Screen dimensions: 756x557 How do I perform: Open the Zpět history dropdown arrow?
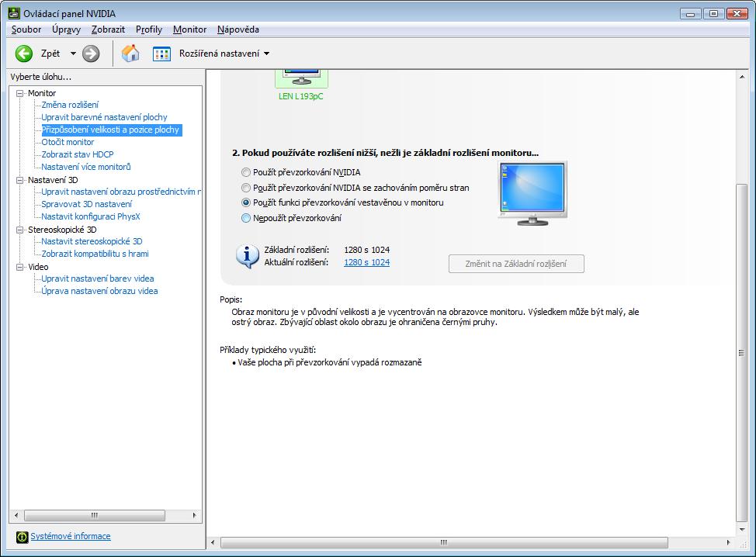click(73, 54)
